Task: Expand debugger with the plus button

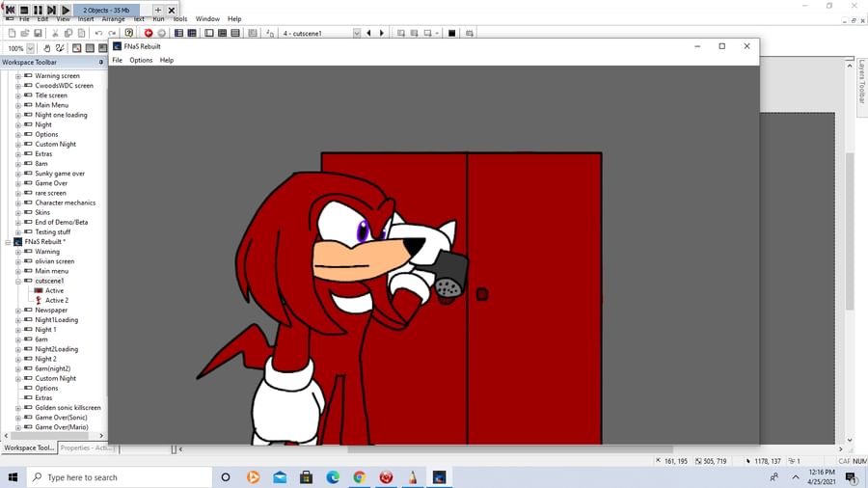Action: 158,10
